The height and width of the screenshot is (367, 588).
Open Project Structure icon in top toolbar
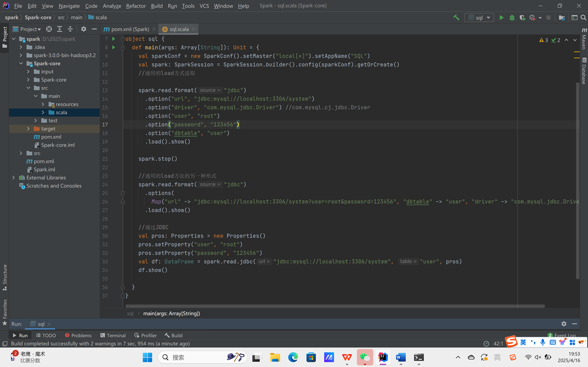pos(562,17)
